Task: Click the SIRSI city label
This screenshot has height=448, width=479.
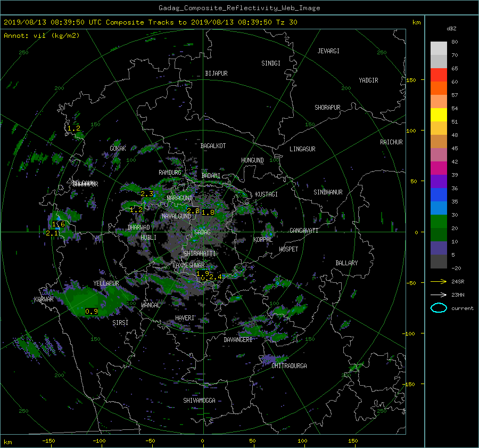Action: click(x=120, y=323)
